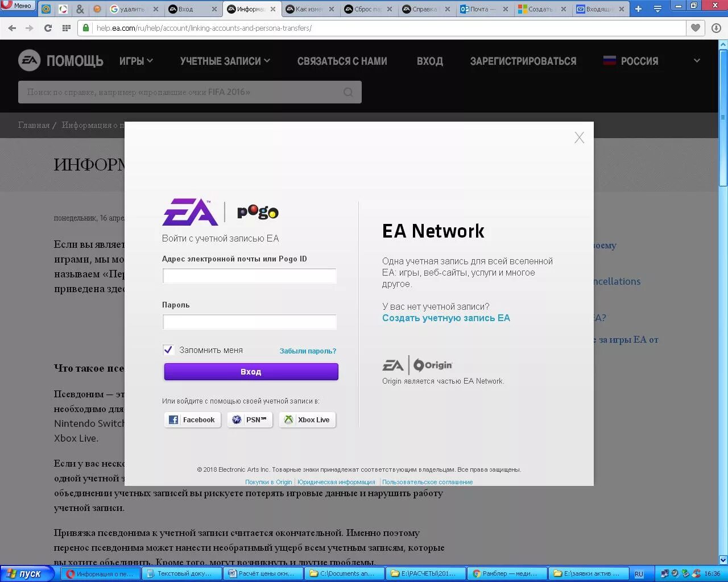Click the search magnifier icon
Screen dimensions: 728x582
(x=348, y=92)
